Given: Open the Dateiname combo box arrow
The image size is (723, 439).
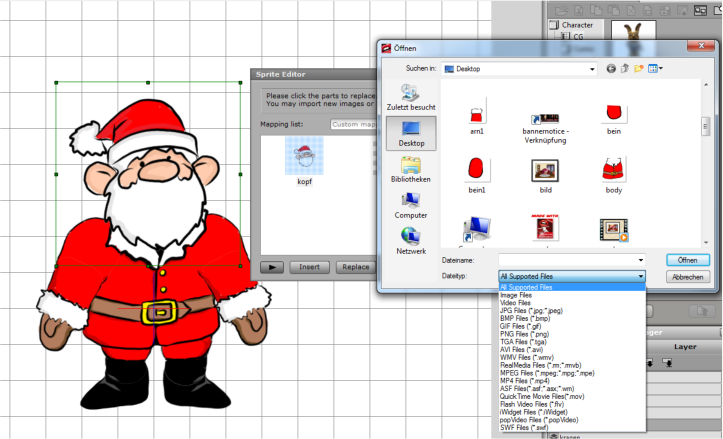Looking at the screenshot, I should pyautogui.click(x=640, y=260).
